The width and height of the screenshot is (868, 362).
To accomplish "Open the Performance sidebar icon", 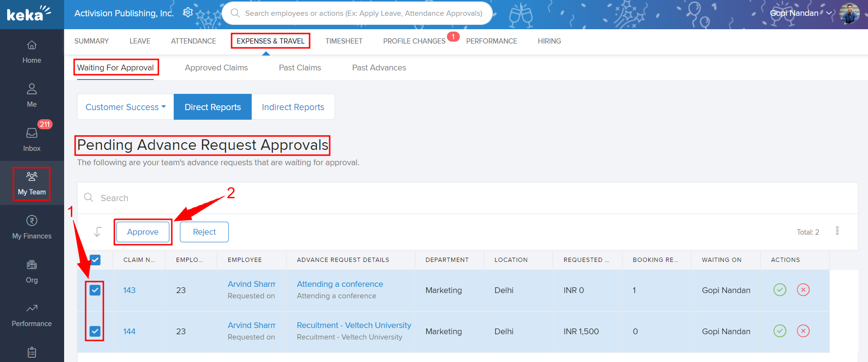I will point(32,315).
